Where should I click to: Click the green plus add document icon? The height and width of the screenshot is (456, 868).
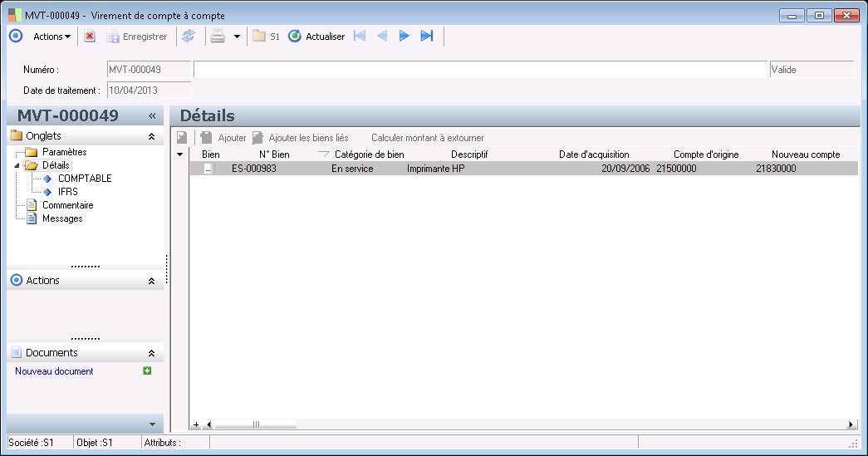(x=147, y=370)
